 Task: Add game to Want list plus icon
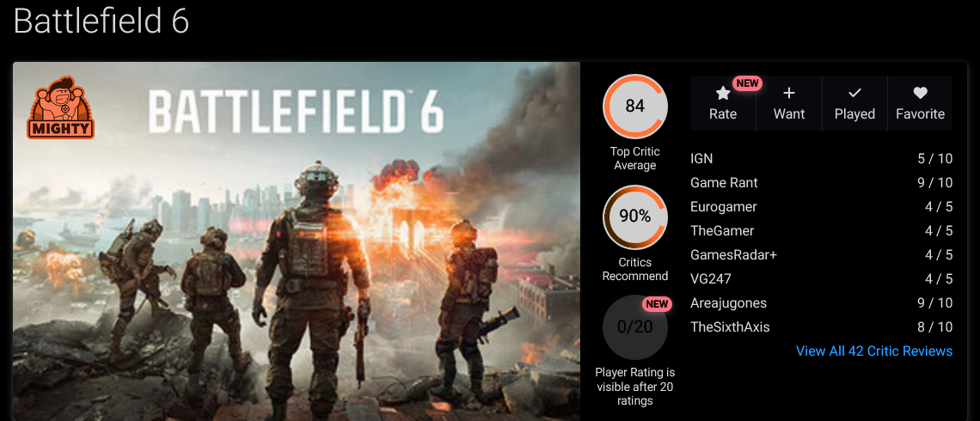(789, 93)
